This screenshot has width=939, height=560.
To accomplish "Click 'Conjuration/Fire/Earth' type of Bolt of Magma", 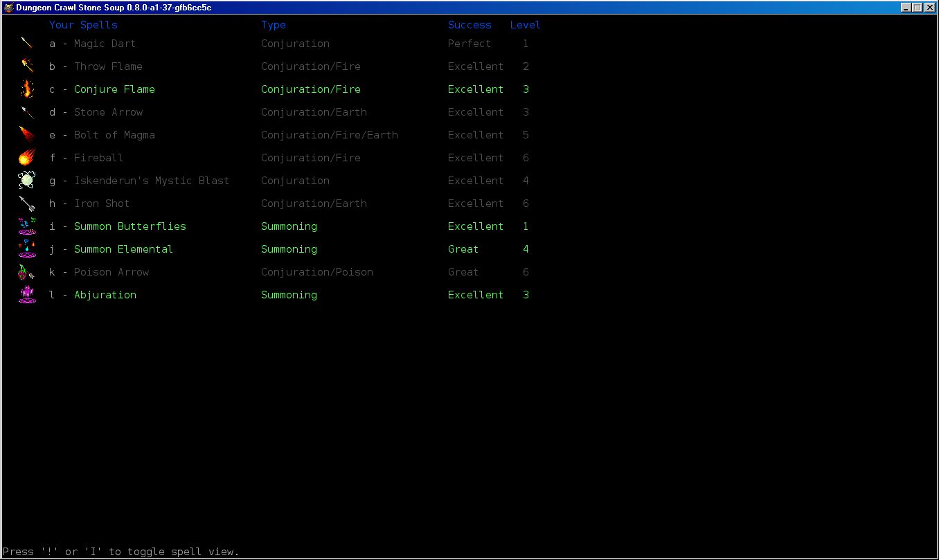I will click(x=330, y=135).
